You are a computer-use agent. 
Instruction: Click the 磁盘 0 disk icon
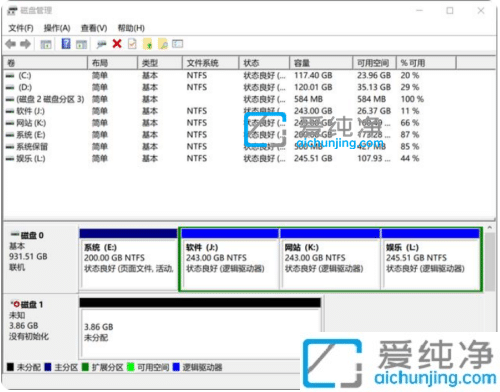(x=15, y=235)
